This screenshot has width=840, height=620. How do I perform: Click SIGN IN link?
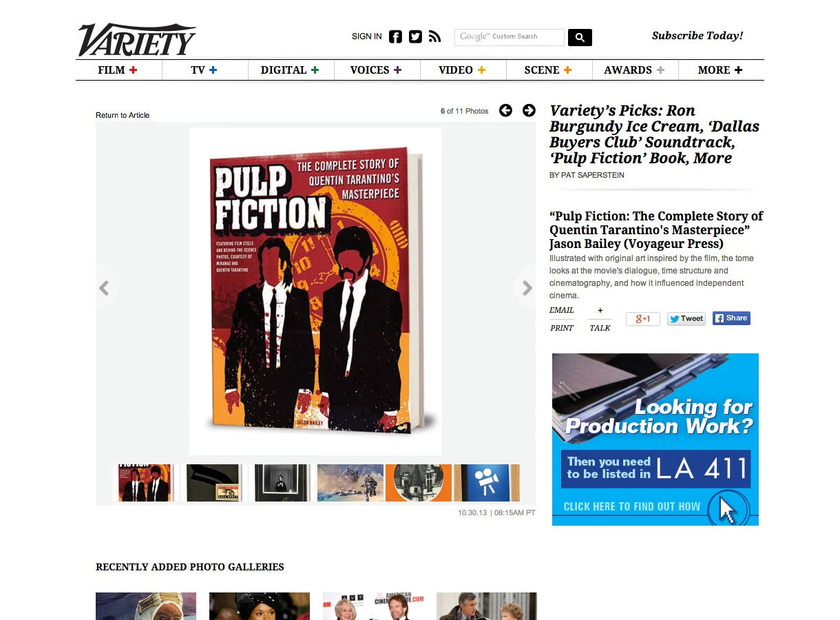366,37
